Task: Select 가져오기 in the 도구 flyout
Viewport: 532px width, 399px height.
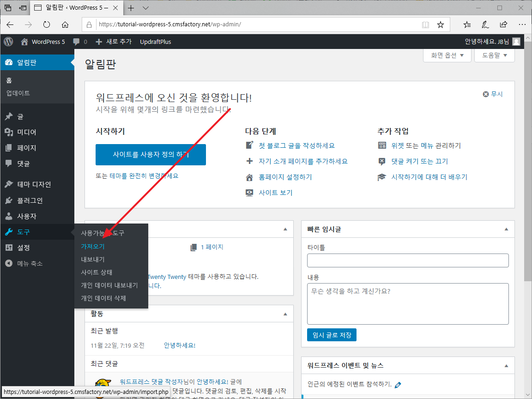Action: coord(93,246)
